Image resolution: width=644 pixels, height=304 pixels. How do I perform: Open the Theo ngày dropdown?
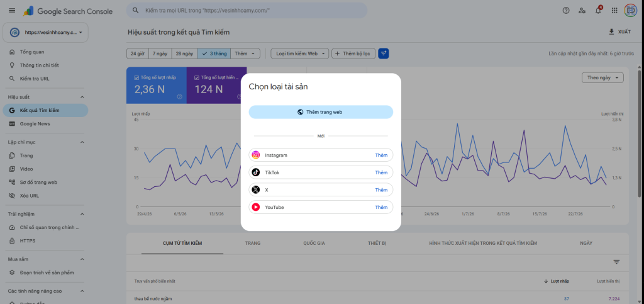(x=602, y=77)
